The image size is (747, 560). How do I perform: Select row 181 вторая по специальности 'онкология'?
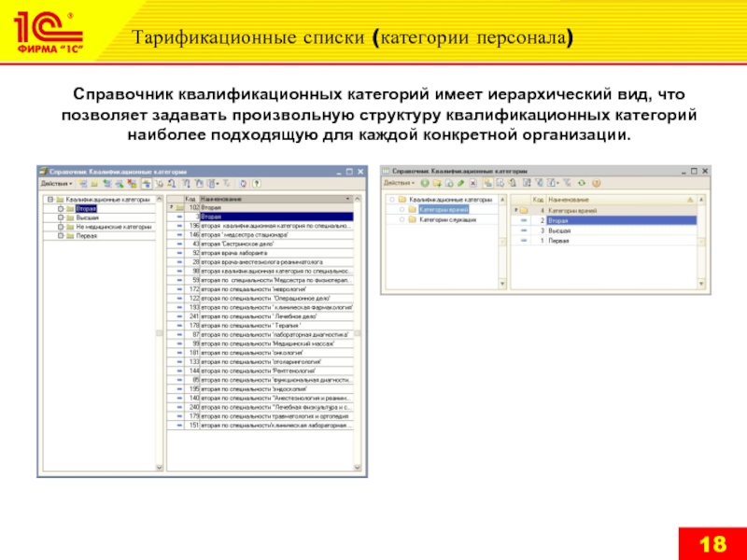261,353
